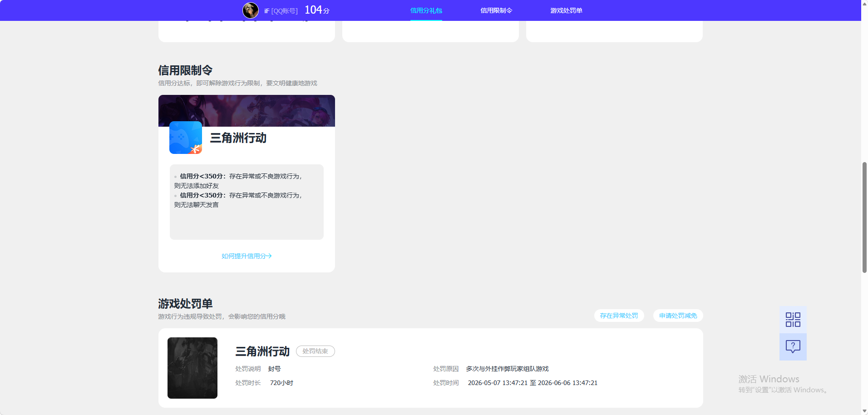868x415 pixels.
Task: Open the penalty card game thumbnail
Action: pyautogui.click(x=192, y=368)
